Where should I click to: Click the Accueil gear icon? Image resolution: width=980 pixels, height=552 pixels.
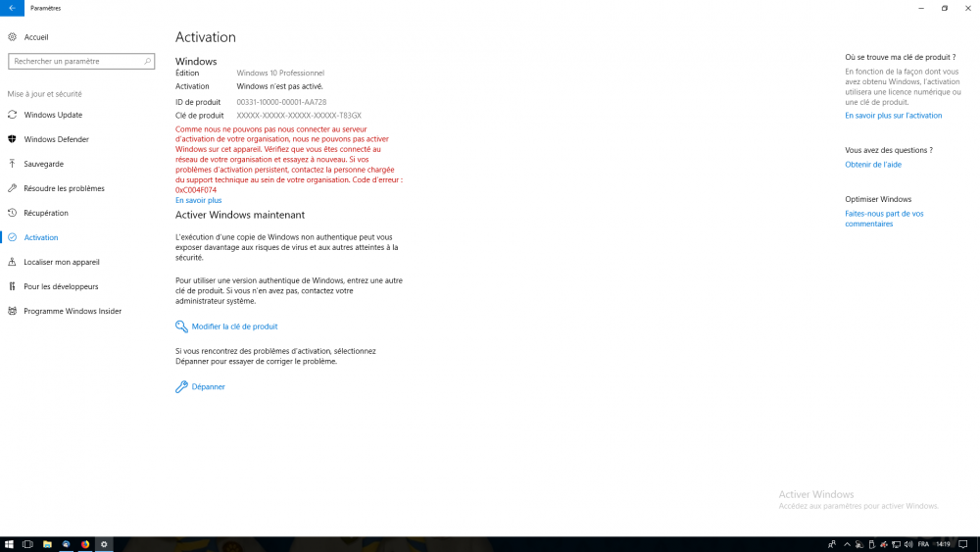point(12,37)
